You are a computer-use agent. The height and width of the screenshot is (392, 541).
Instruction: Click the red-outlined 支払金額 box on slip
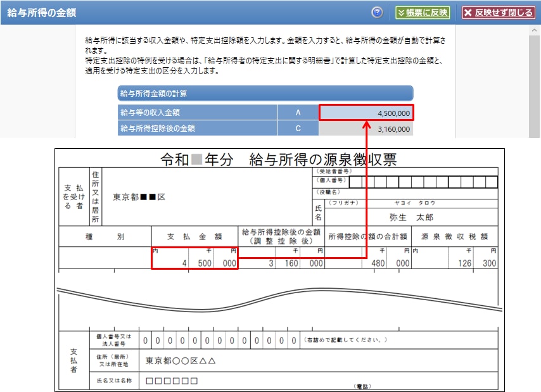194,258
